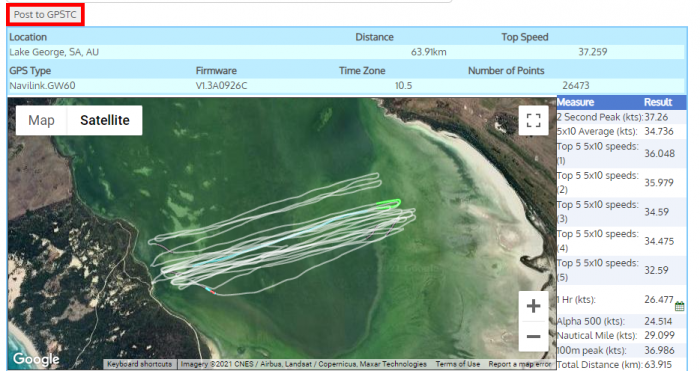Click the Result column header
This screenshot has width=700, height=371.
point(658,102)
